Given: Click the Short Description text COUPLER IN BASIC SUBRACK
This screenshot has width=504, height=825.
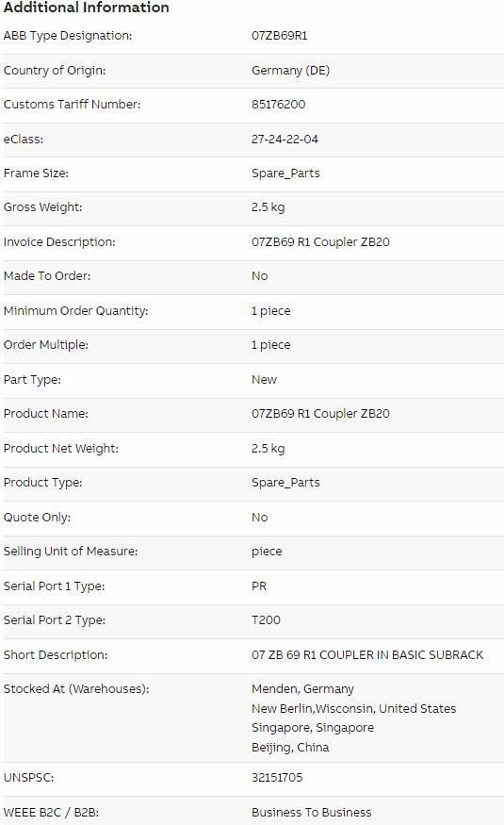Looking at the screenshot, I should pyautogui.click(x=401, y=655).
